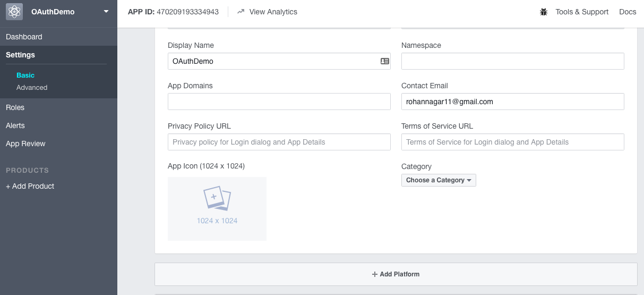Click the Terms of Service URL field

[x=513, y=142]
